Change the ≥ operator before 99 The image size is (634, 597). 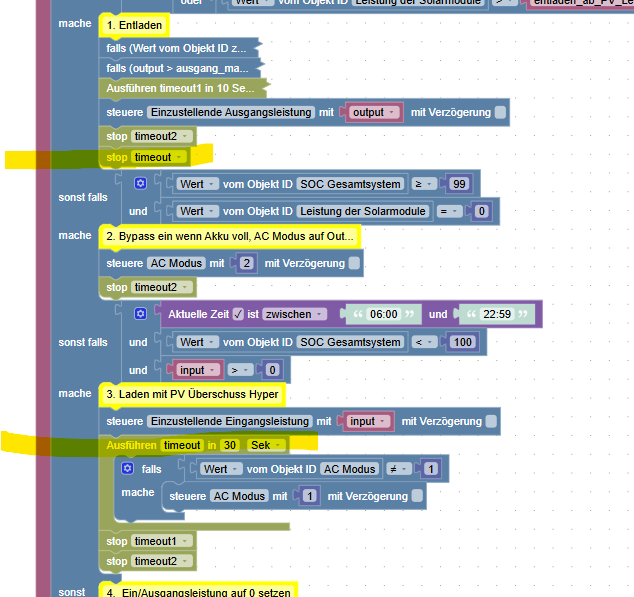click(x=424, y=184)
